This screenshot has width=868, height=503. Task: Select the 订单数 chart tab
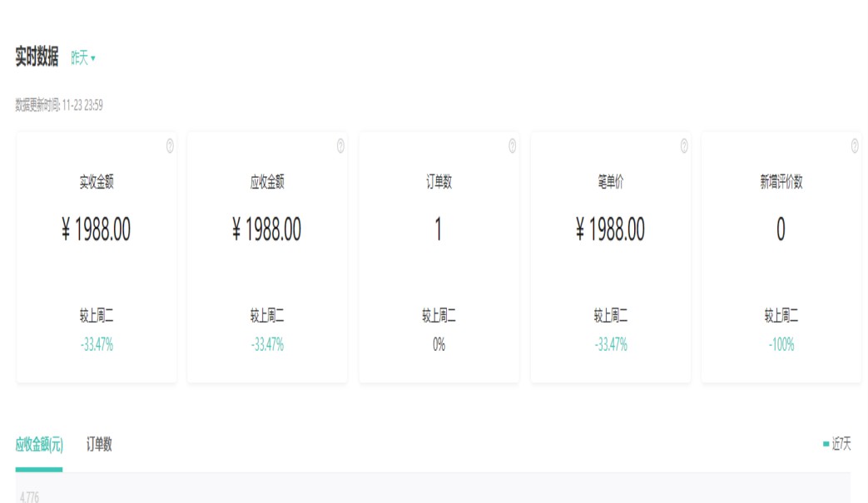[99, 445]
